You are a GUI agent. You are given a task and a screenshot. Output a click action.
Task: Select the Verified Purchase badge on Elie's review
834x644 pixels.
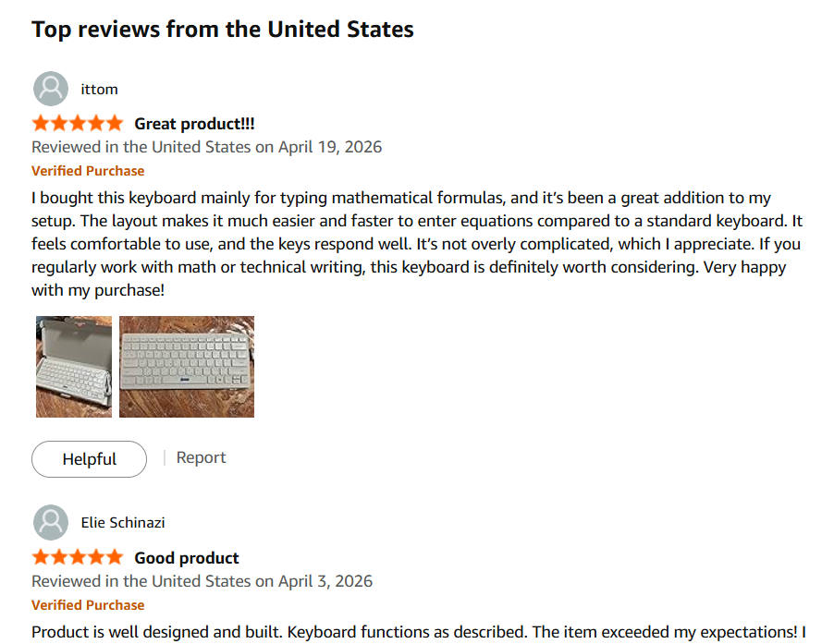point(88,605)
